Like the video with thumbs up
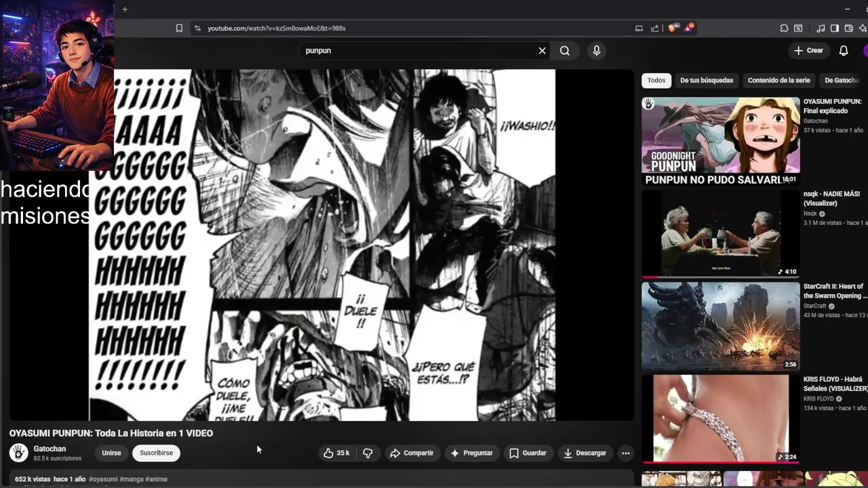 click(336, 453)
